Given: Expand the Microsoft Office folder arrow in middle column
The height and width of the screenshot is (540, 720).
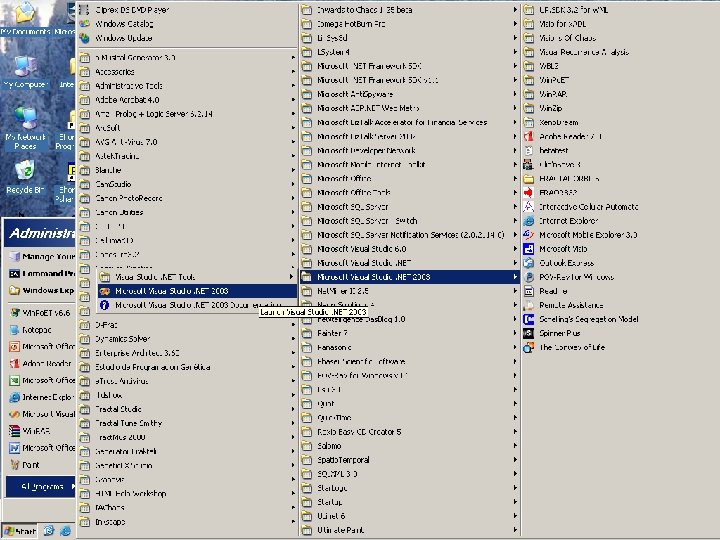Looking at the screenshot, I should 515,179.
